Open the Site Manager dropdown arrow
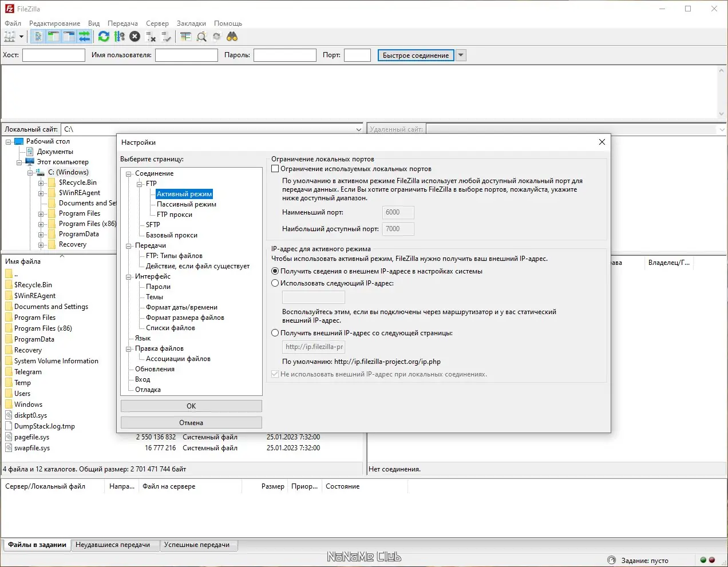Screen dimensions: 728x567 tap(22, 37)
